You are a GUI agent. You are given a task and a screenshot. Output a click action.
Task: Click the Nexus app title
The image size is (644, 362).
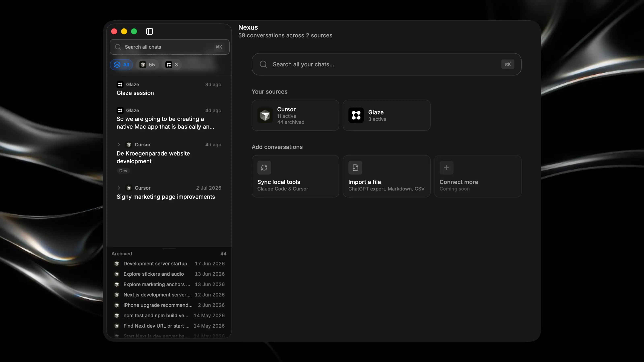coord(248,27)
